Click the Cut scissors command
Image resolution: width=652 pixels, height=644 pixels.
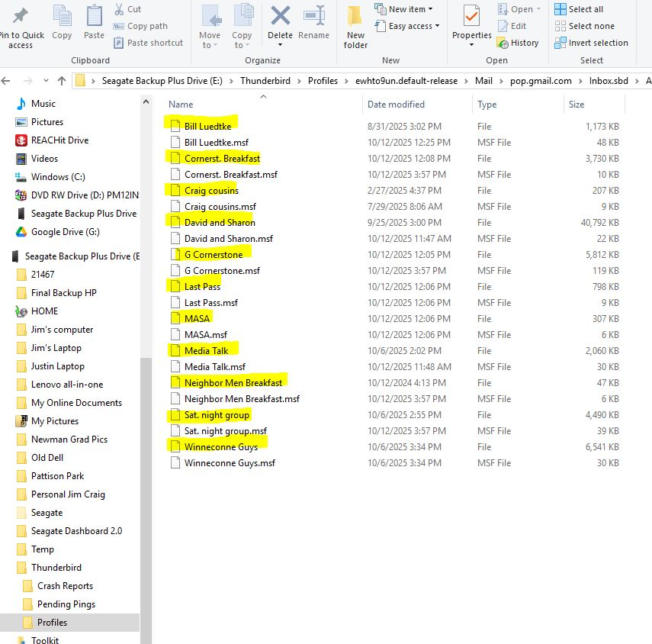pyautogui.click(x=127, y=9)
